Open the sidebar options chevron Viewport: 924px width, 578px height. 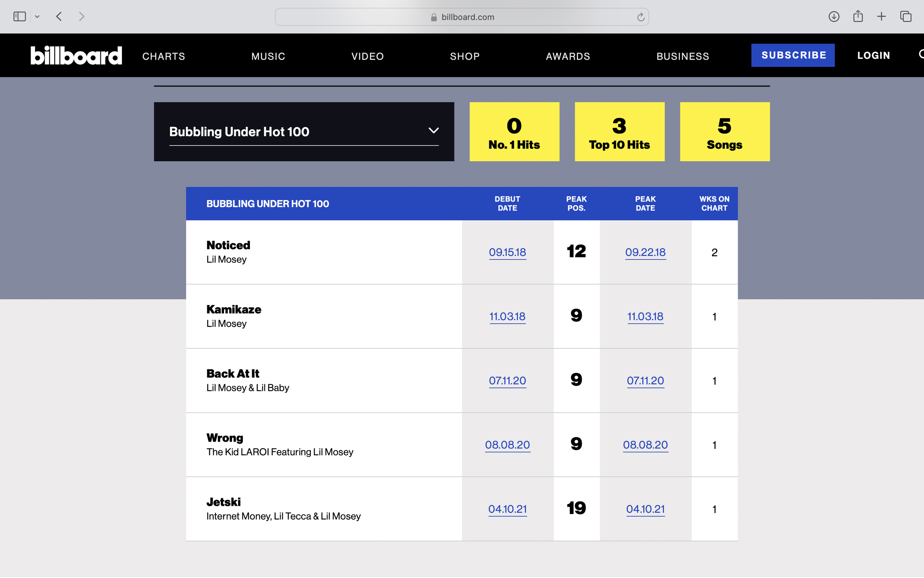pyautogui.click(x=37, y=16)
